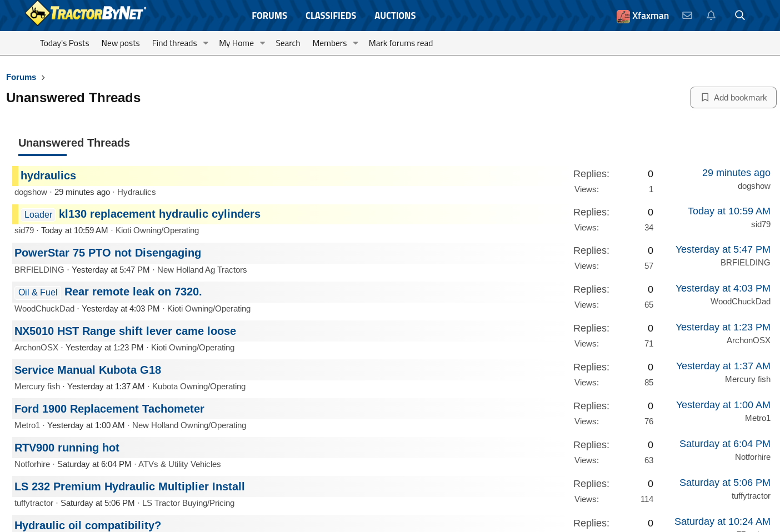Open the Auctions menu
This screenshot has width=780, height=532.
tap(395, 16)
